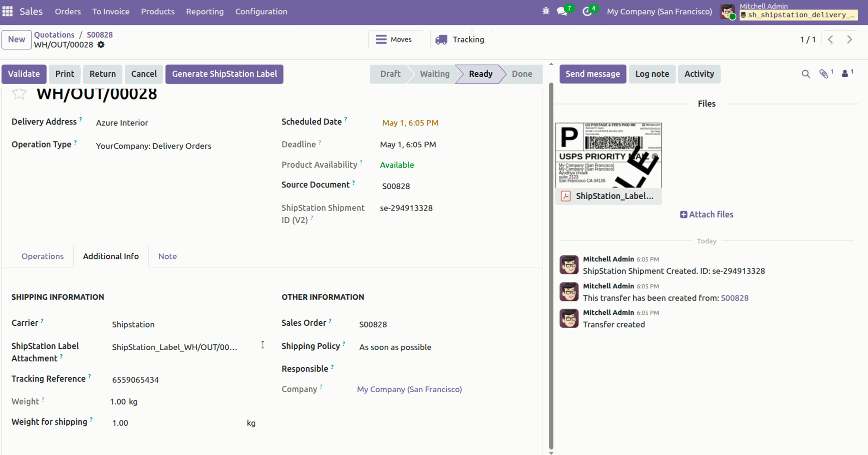Open the apps grid menu icon
Screen dimensions: 868x455
pos(8,11)
